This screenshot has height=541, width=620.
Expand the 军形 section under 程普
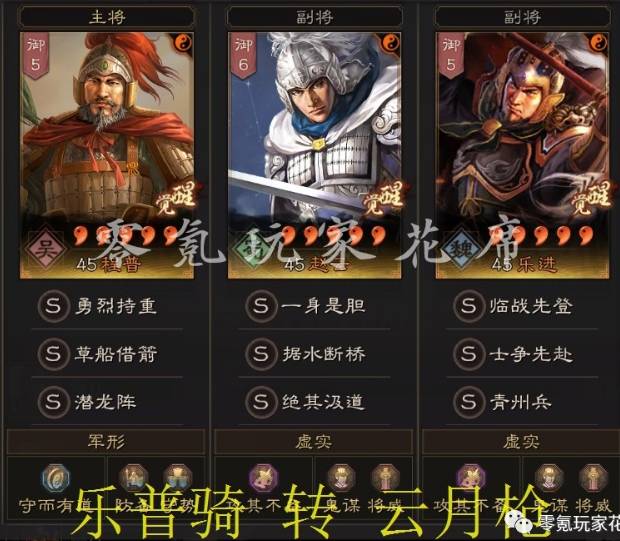coord(106,441)
